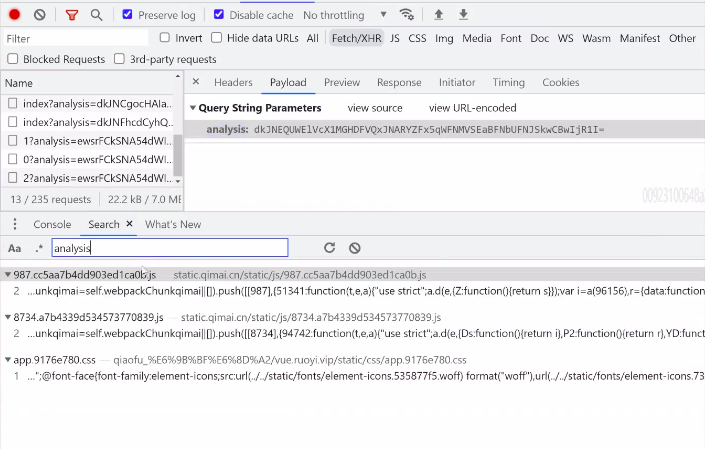Image resolution: width=705 pixels, height=449 pixels.
Task: Filter requests by Img type
Action: tap(444, 39)
